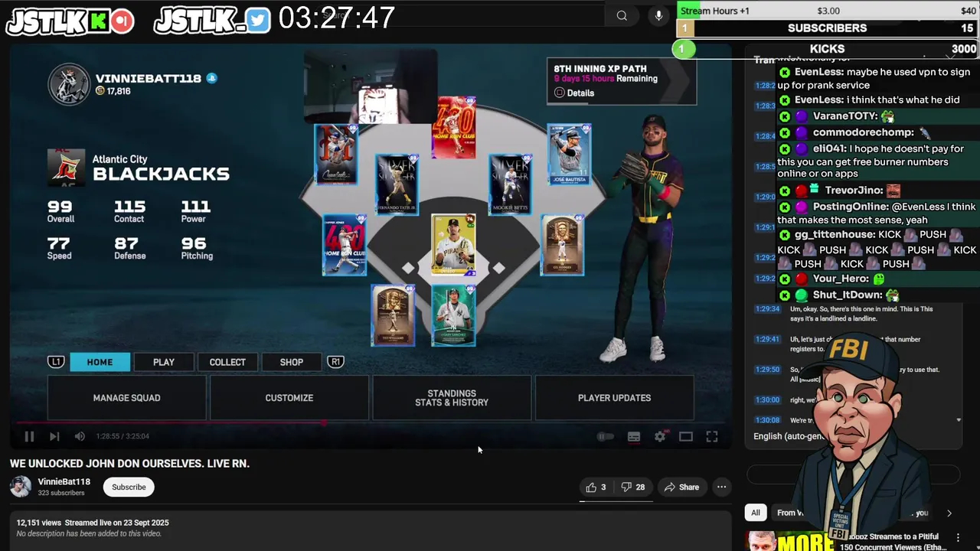Open VinnieBat118 channel name link
980x551 pixels.
pyautogui.click(x=64, y=481)
